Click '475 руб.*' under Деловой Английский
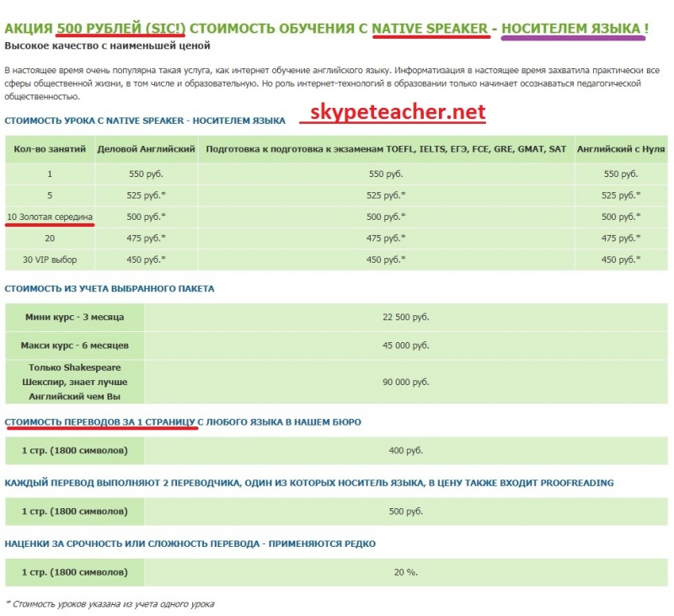 click(x=146, y=238)
